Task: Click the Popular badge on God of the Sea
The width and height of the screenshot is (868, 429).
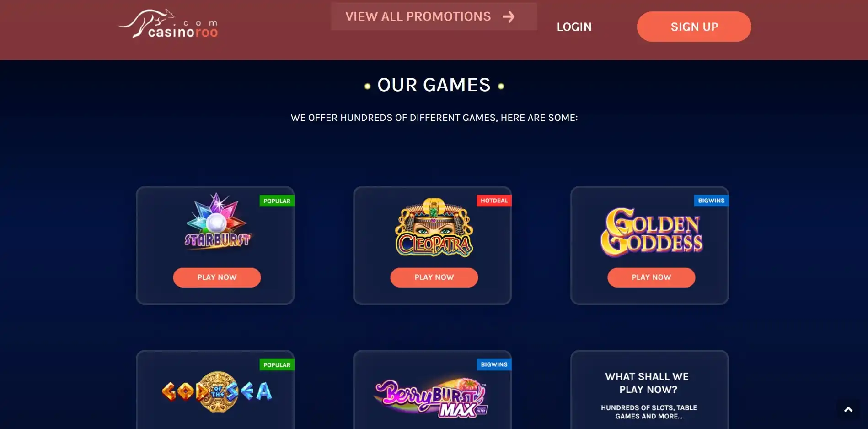Action: [x=277, y=365]
